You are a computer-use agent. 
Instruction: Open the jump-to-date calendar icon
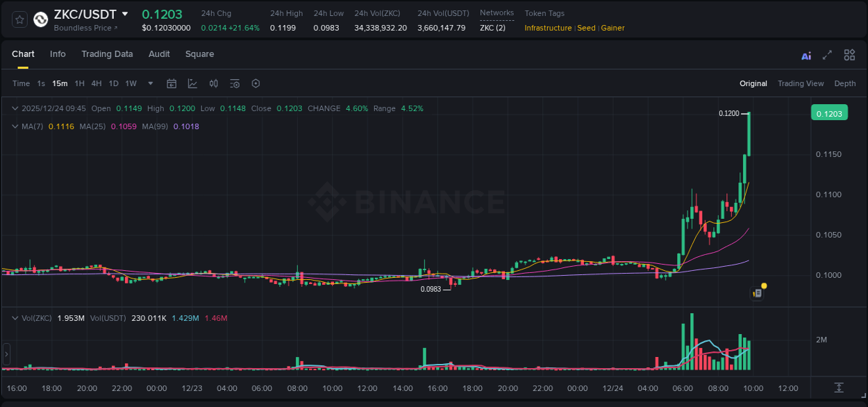click(172, 83)
